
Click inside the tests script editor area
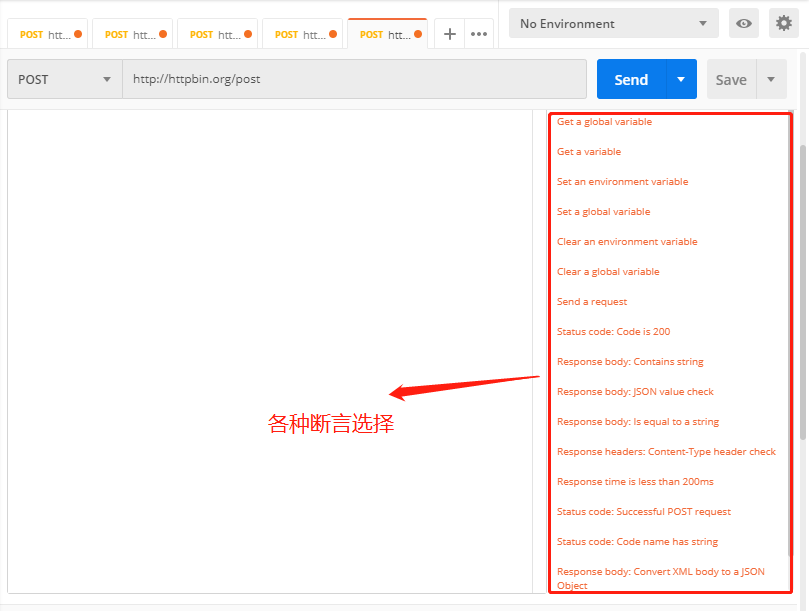point(270,351)
